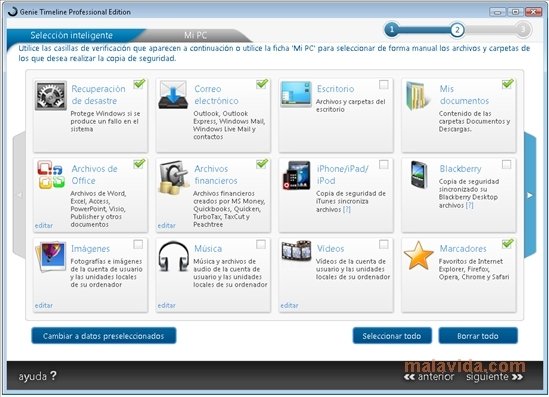Image resolution: width=549 pixels, height=397 pixels.
Task: Switch to the Mi PC tab
Action: (x=195, y=35)
